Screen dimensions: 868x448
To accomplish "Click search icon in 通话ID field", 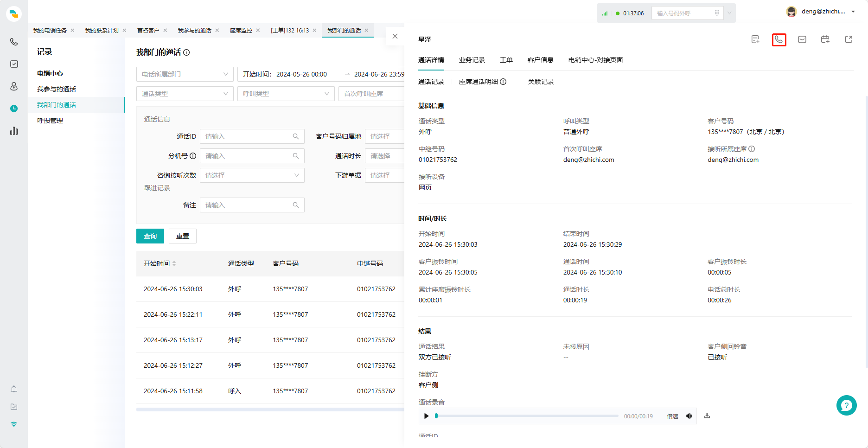I will (296, 136).
